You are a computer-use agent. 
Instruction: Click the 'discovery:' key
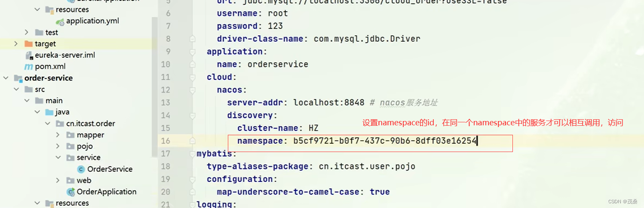(x=252, y=115)
